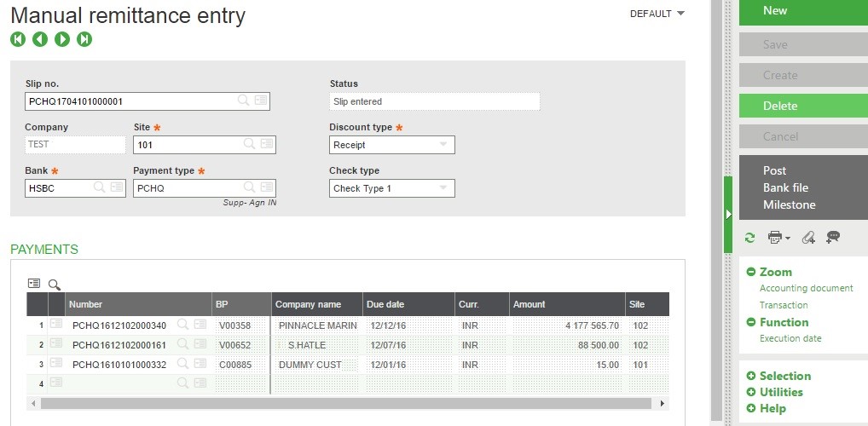Screen dimensions: 868x426
Task: Click the scroll left arrow of grid
Action: [x=33, y=404]
